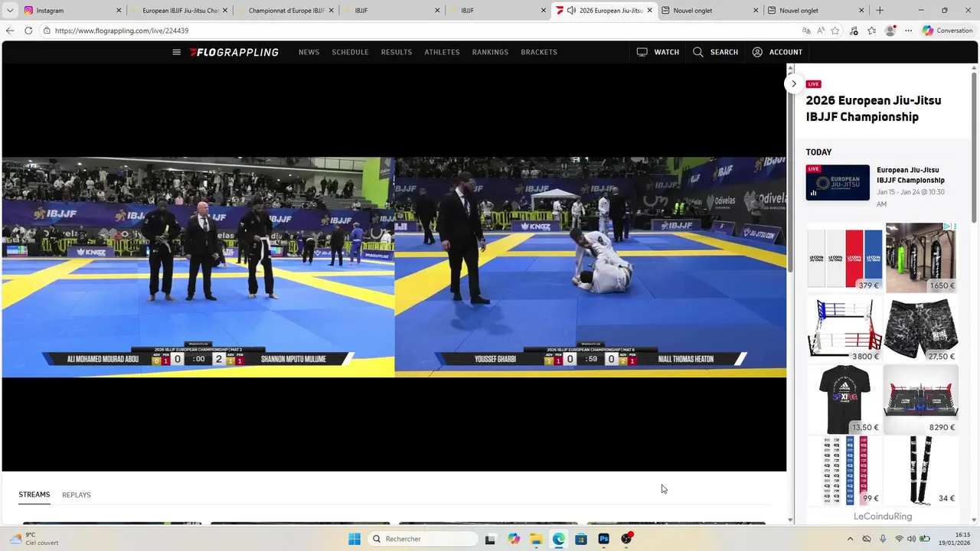Open the weather widget
Viewport: 980px width, 551px height.
34,539
